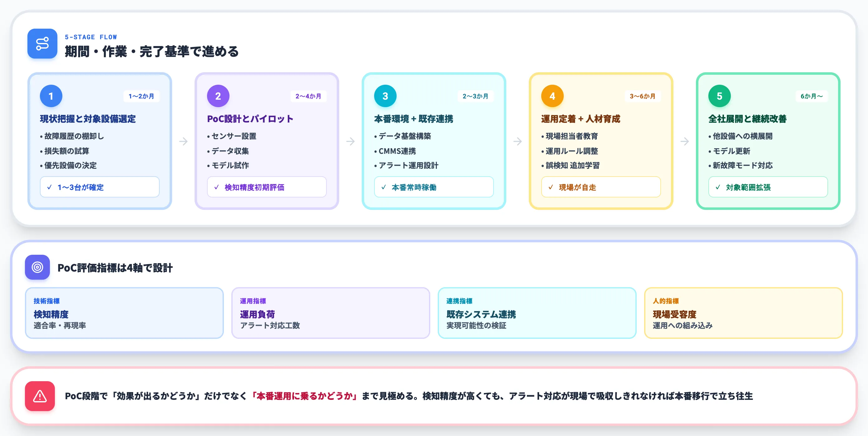Click the checkmark next to 1〜3台が確定
The width and height of the screenshot is (868, 436).
pos(50,187)
